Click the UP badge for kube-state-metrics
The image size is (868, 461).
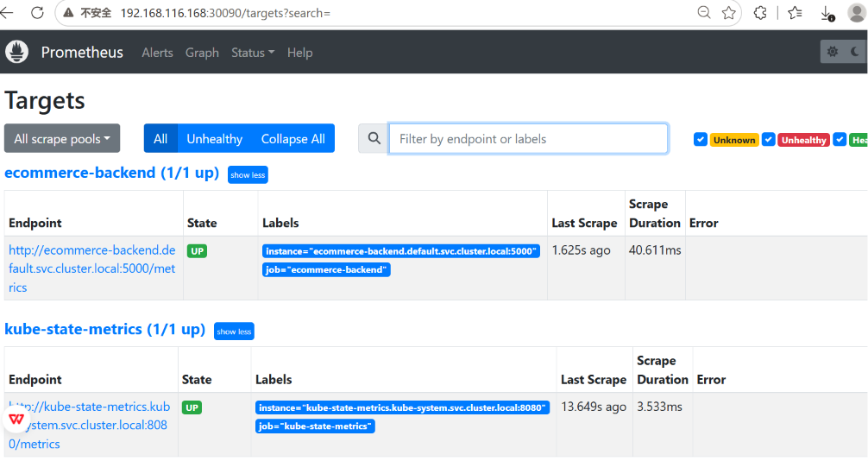(x=192, y=407)
